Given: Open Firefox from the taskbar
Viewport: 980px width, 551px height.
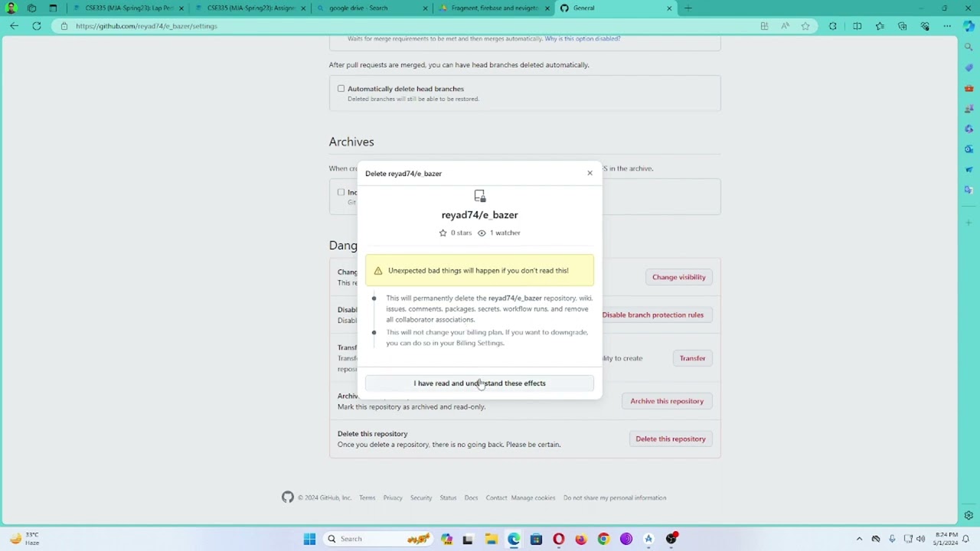Looking at the screenshot, I should (581, 539).
